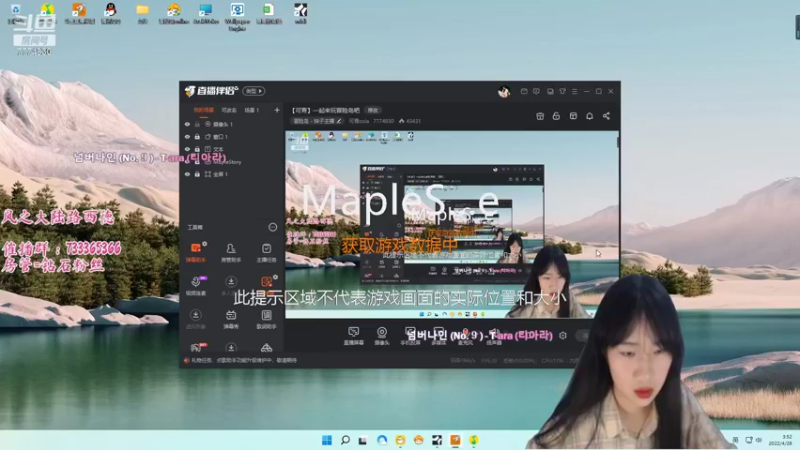Screen dimensions: 800x450
Task: Open the 房管助手 room manager tool
Action: [x=231, y=253]
